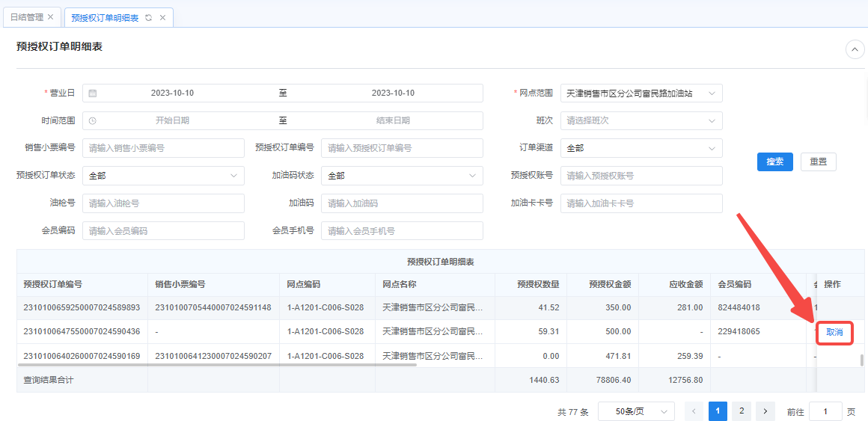Open the 网点范围 dropdown
The height and width of the screenshot is (421, 868).
pos(641,93)
